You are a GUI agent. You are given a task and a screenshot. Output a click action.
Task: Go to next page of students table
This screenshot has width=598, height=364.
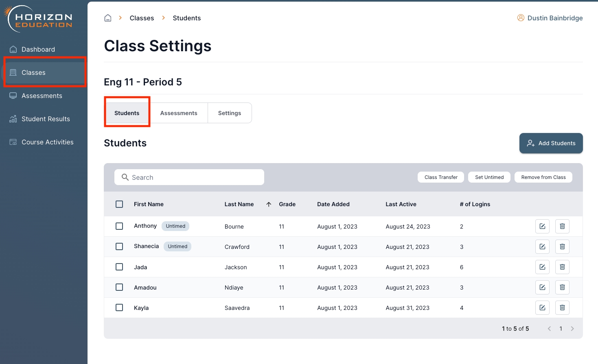572,329
